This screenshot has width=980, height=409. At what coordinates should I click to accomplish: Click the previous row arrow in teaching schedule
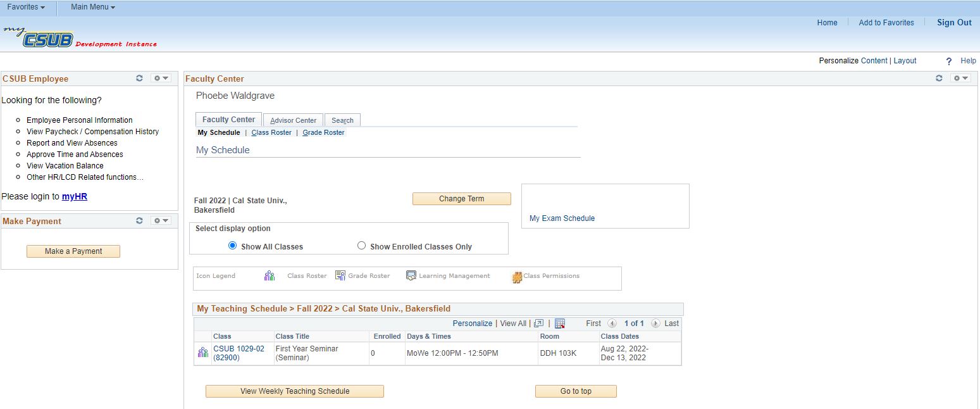coord(612,324)
